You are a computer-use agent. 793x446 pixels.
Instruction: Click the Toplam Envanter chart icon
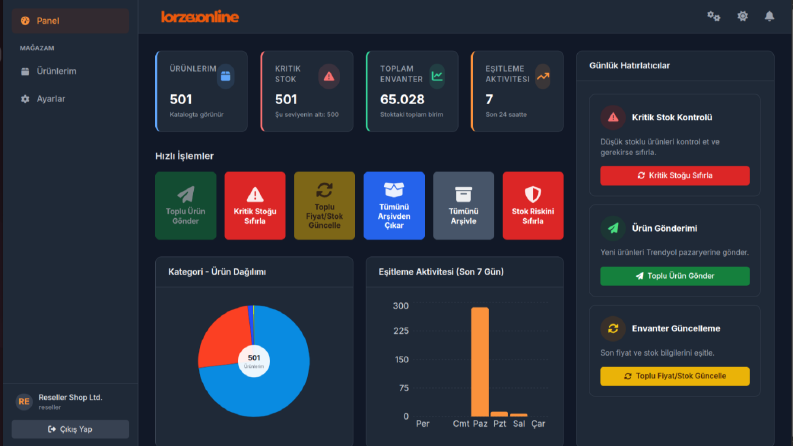[x=437, y=76]
